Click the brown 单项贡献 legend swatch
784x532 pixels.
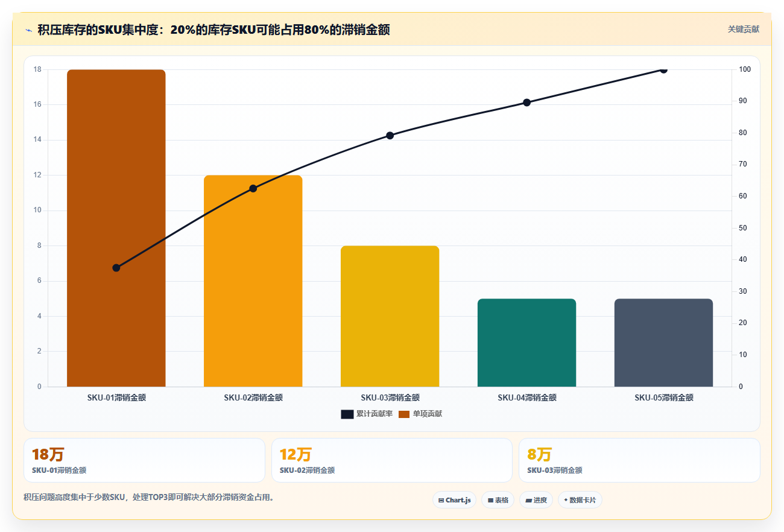(x=403, y=414)
